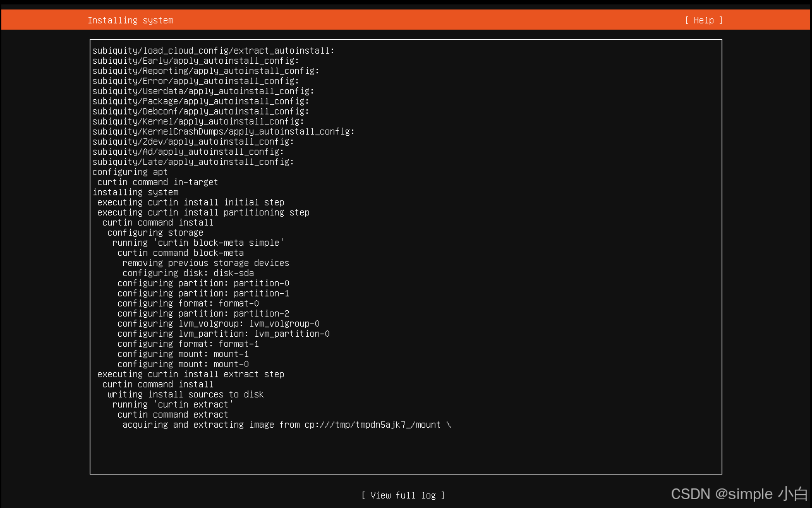The image size is (812, 508).
Task: Click the acquiring and extracting image entry
Action: [286, 424]
